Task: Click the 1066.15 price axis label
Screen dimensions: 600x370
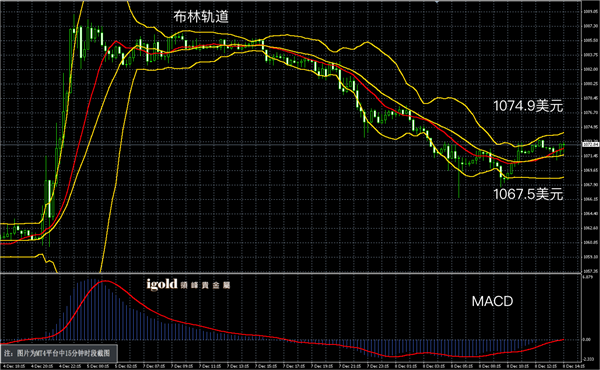Action: point(590,199)
